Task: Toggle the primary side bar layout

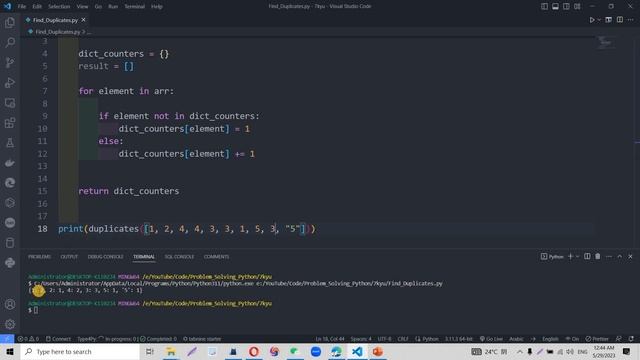Action: pos(544,6)
